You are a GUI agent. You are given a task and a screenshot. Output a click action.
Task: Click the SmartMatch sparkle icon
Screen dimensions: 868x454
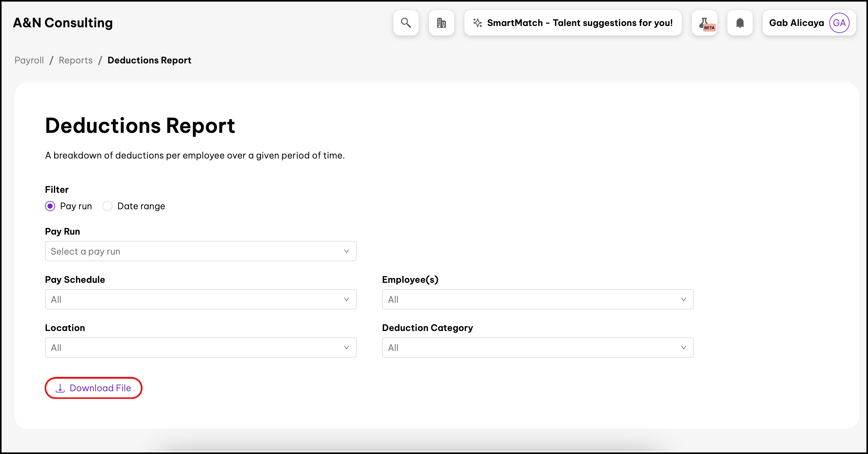click(x=477, y=23)
